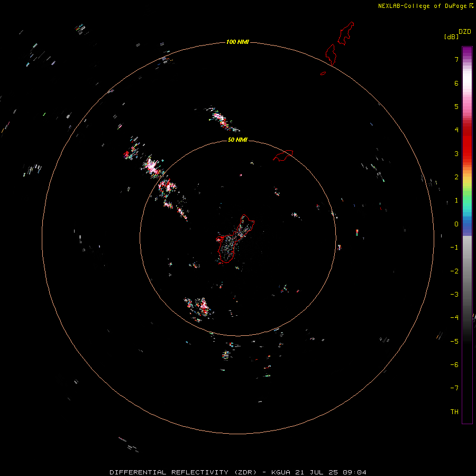Image resolution: width=476 pixels, height=476 pixels.
Task: Click the 5 value on the color scale
Action: (x=456, y=106)
